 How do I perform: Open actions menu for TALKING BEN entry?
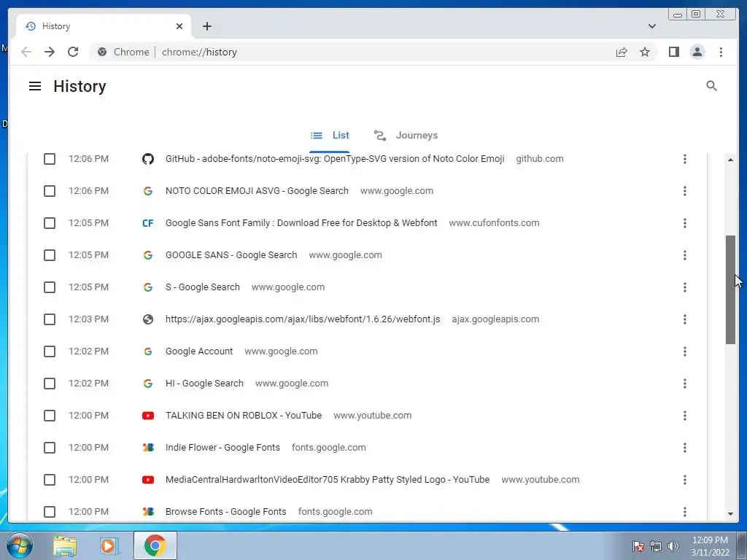tap(684, 416)
